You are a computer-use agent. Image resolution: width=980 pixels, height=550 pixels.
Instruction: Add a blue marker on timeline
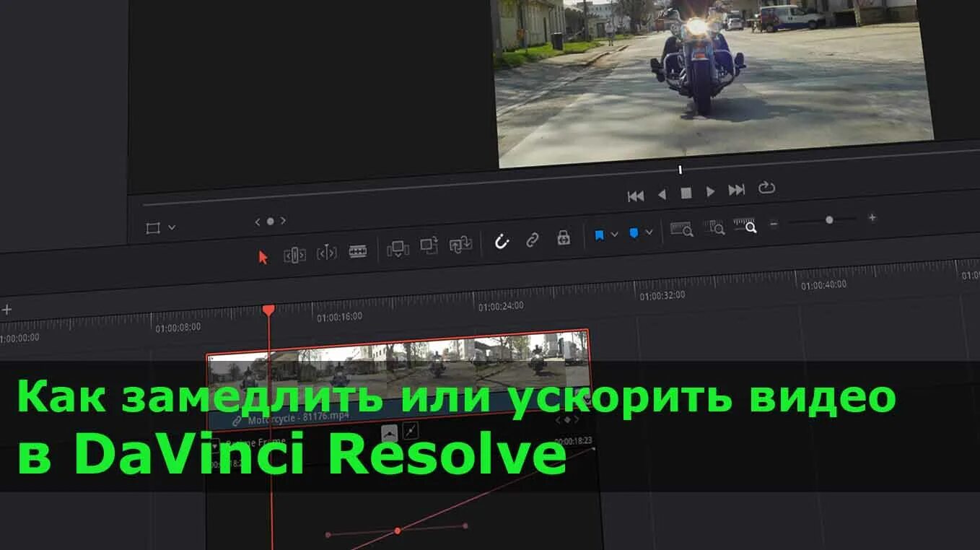tap(634, 233)
